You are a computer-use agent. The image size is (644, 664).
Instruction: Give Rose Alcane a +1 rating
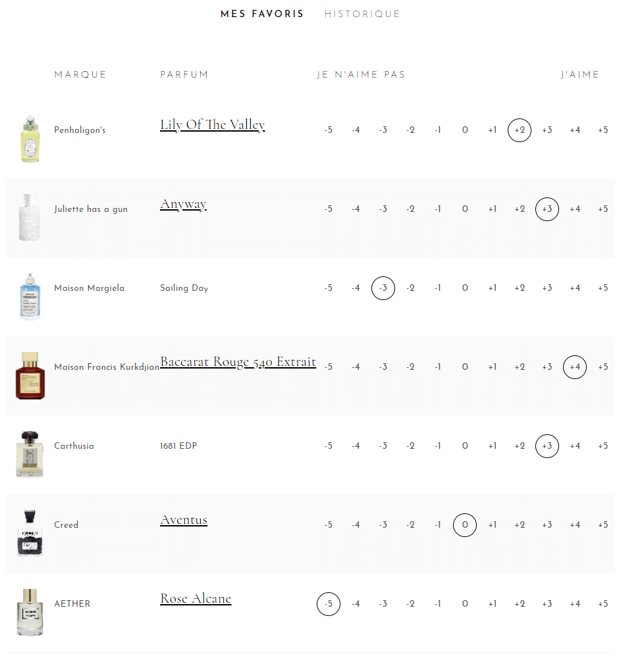click(492, 604)
